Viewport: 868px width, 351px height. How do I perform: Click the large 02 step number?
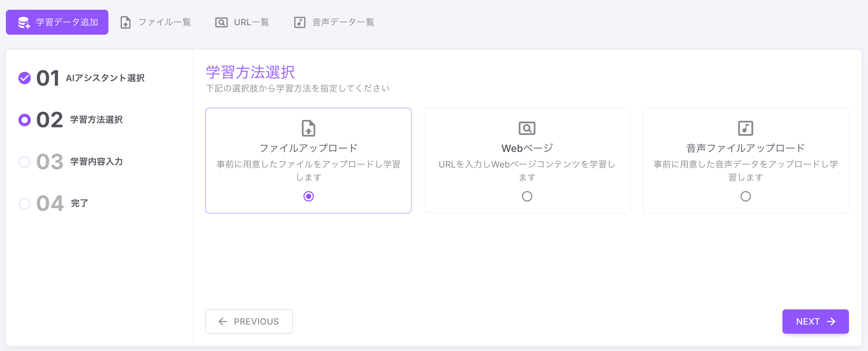click(50, 120)
